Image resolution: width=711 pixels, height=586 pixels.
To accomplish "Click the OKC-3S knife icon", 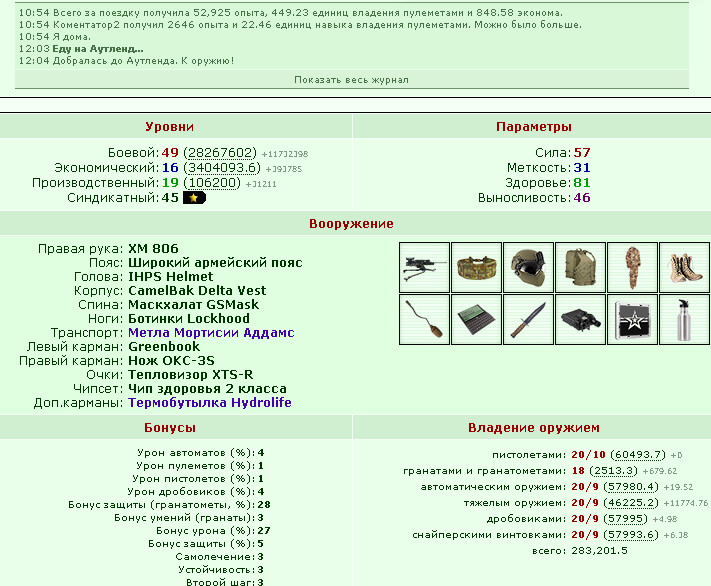I will point(528,319).
